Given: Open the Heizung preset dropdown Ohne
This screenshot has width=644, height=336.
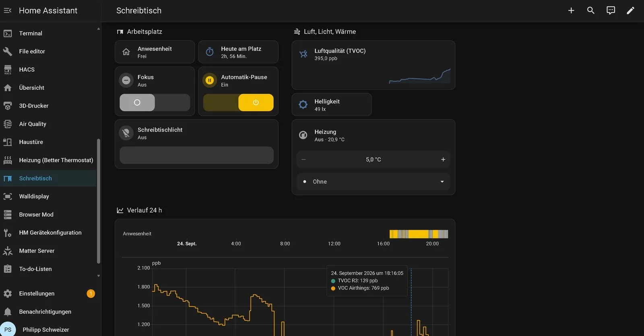Looking at the screenshot, I should [374, 182].
